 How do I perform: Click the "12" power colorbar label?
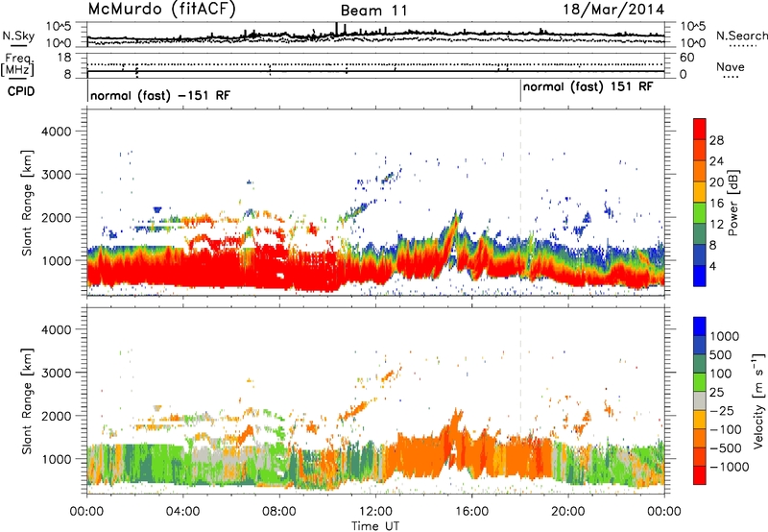(716, 225)
